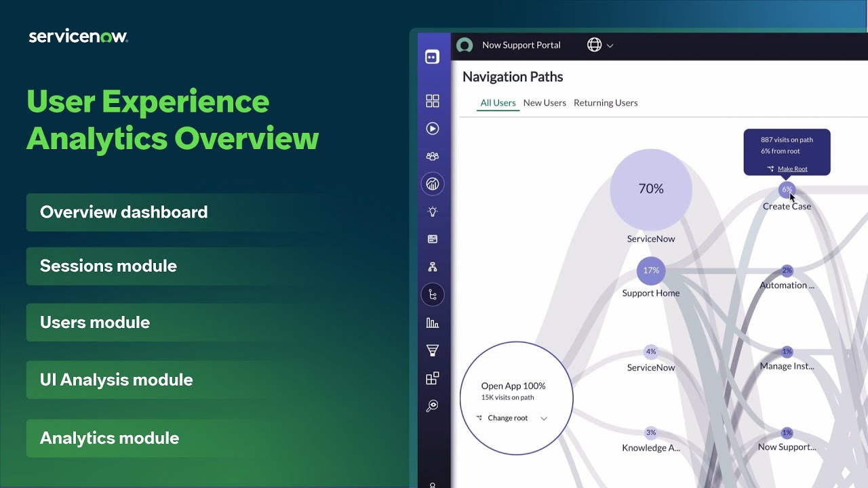Select the navigation paths branch icon

[432, 294]
